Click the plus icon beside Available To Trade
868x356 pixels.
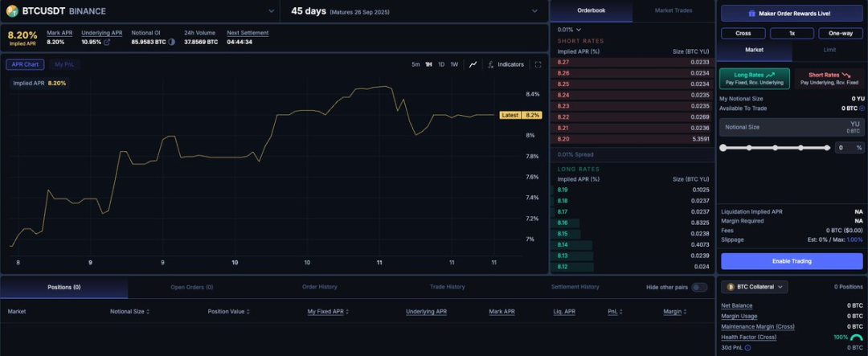point(862,108)
